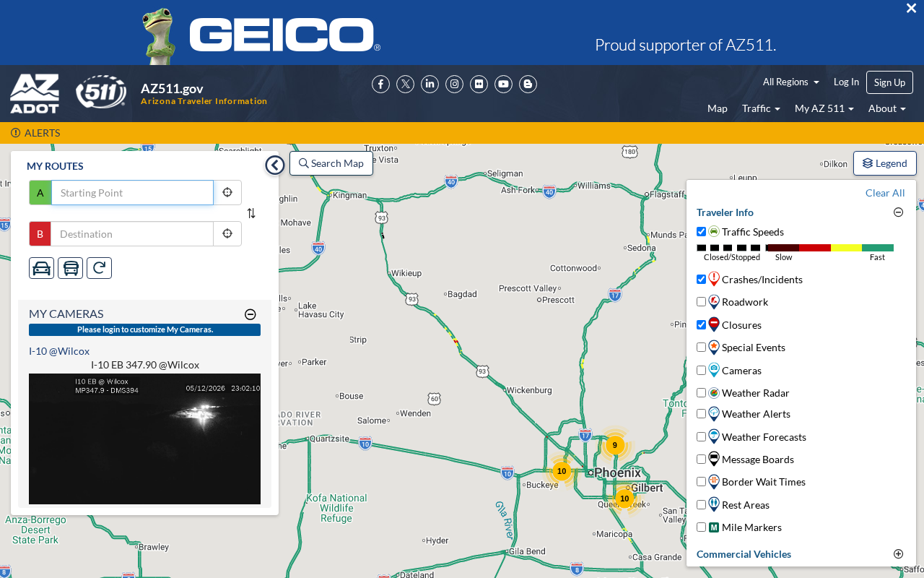
Task: Use current location for Destination
Action: 227,234
